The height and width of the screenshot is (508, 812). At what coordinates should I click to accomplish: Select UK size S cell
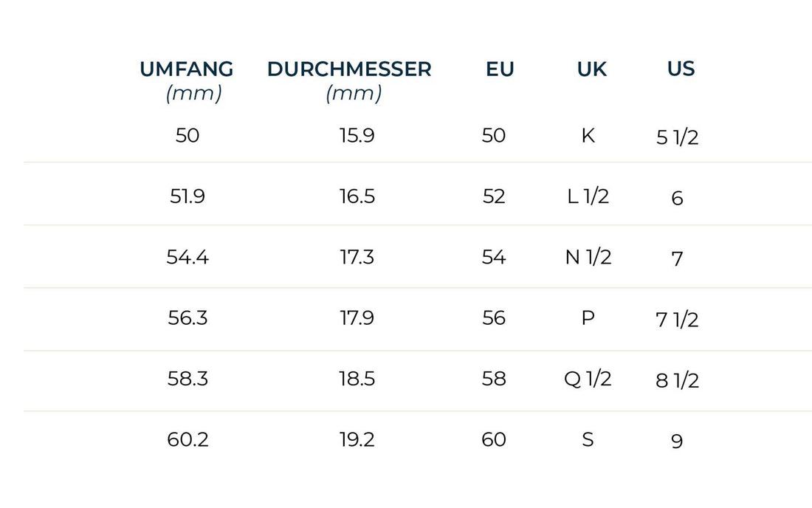pyautogui.click(x=588, y=440)
